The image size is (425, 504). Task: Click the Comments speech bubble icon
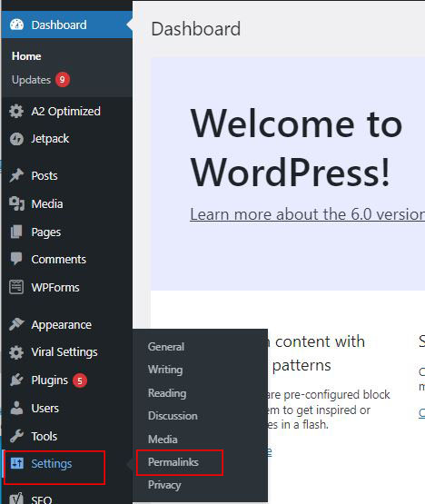[x=16, y=259]
